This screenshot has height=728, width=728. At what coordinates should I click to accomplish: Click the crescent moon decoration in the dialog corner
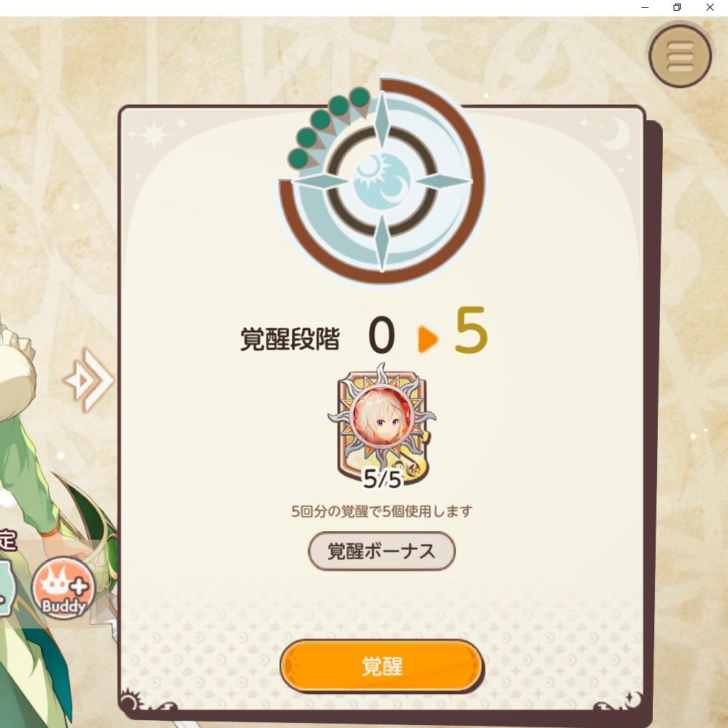click(616, 133)
